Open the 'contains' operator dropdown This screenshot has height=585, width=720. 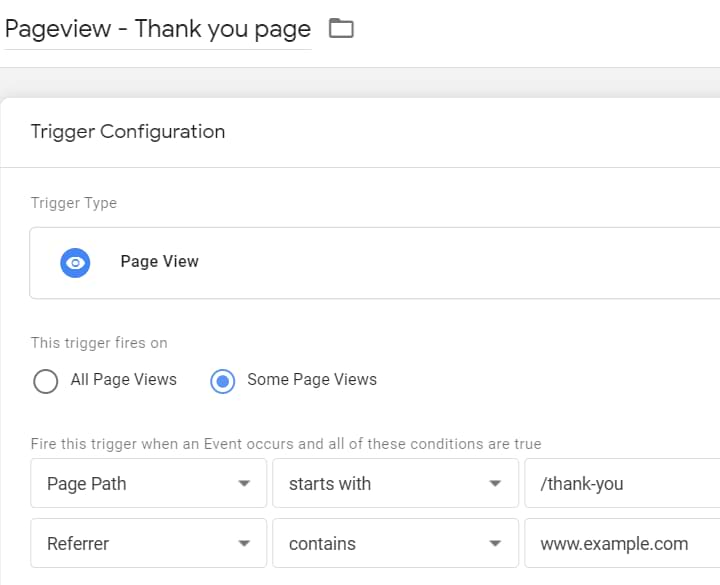click(394, 544)
